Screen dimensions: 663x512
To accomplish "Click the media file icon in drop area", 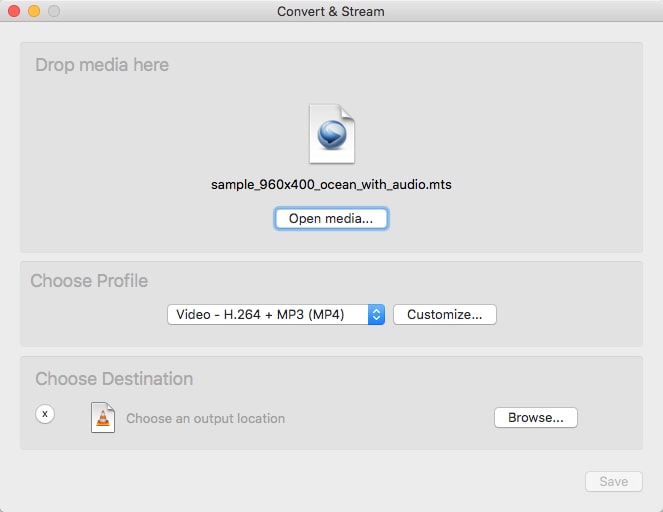I will click(x=331, y=134).
